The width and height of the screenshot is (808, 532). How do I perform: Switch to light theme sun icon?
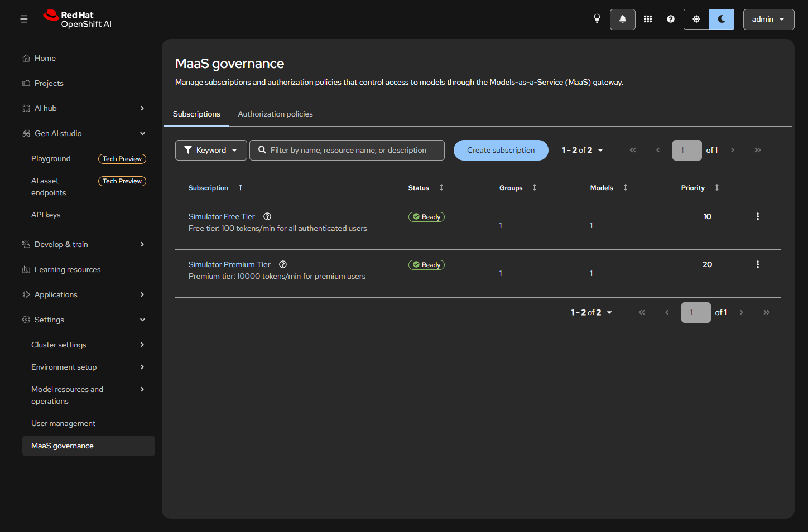tap(696, 19)
